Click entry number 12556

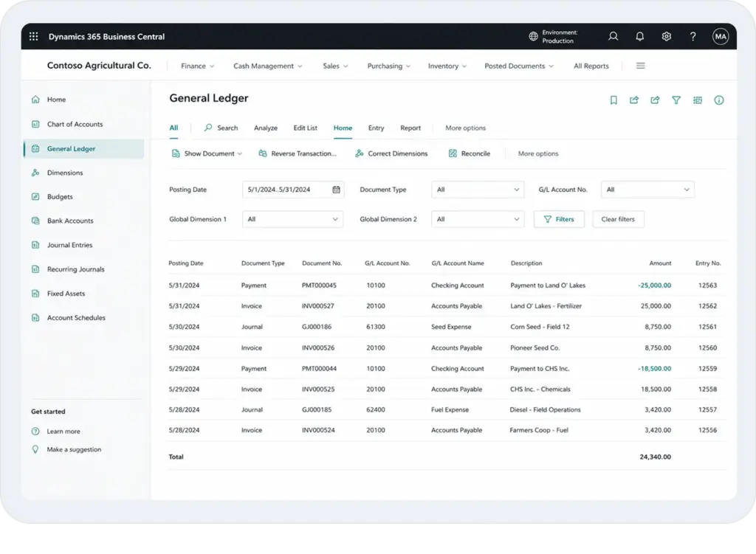(x=707, y=430)
